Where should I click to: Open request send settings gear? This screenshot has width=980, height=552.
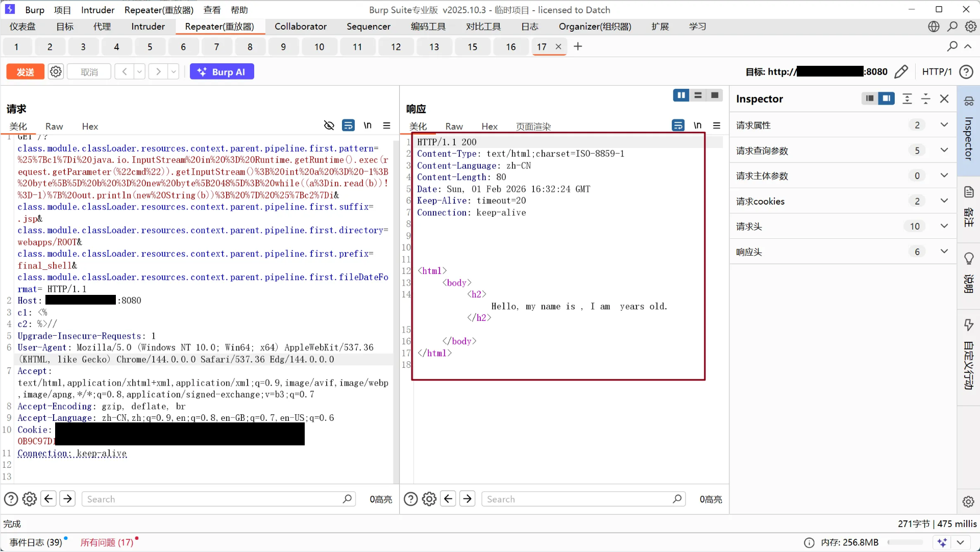pos(56,72)
